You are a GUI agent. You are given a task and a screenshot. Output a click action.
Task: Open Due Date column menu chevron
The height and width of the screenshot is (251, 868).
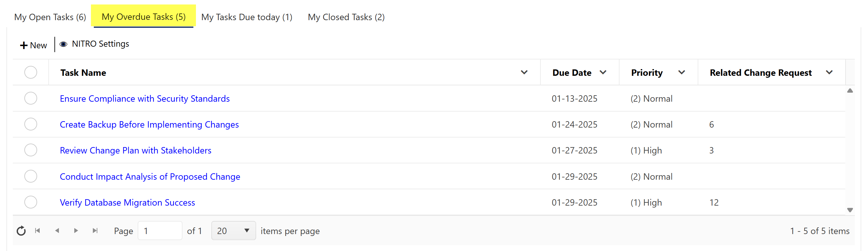pyautogui.click(x=603, y=72)
